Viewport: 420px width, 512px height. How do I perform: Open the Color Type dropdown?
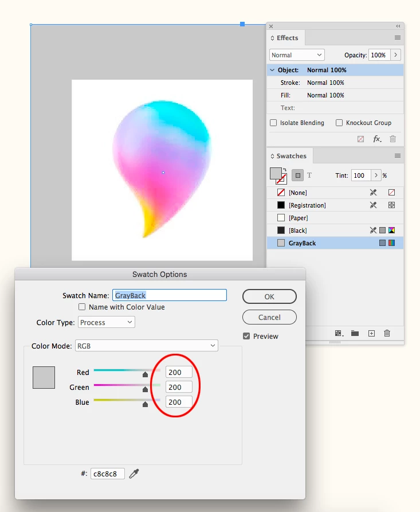click(107, 322)
